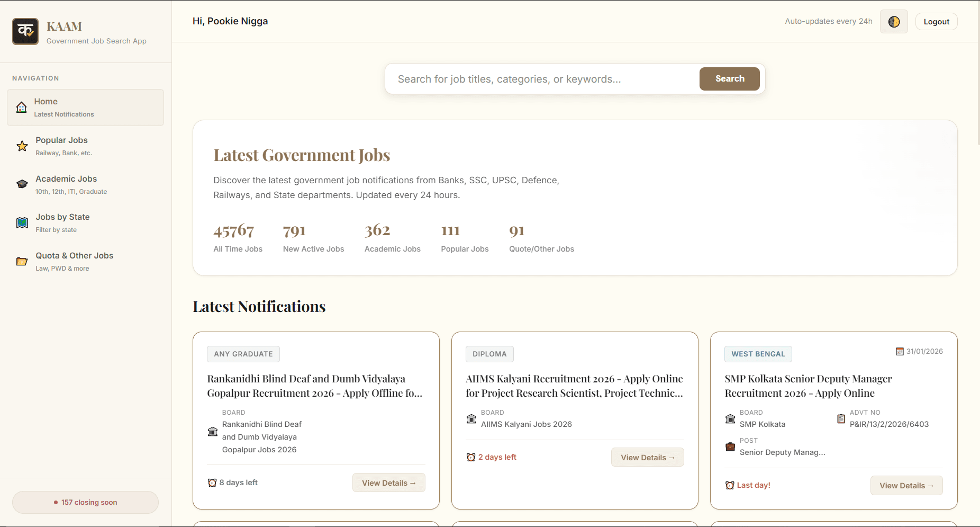Toggle the DIPLOMA filter chip

(x=489, y=354)
